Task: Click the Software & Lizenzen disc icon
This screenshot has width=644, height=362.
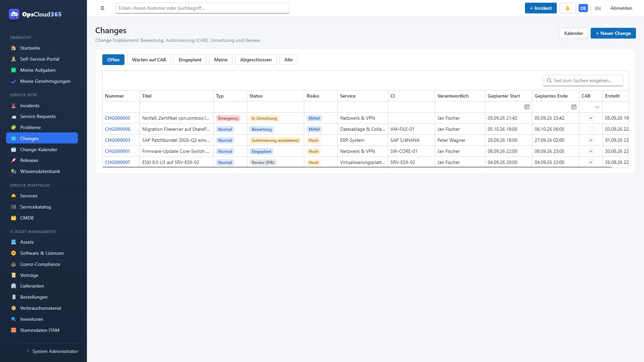Action: pyautogui.click(x=13, y=253)
